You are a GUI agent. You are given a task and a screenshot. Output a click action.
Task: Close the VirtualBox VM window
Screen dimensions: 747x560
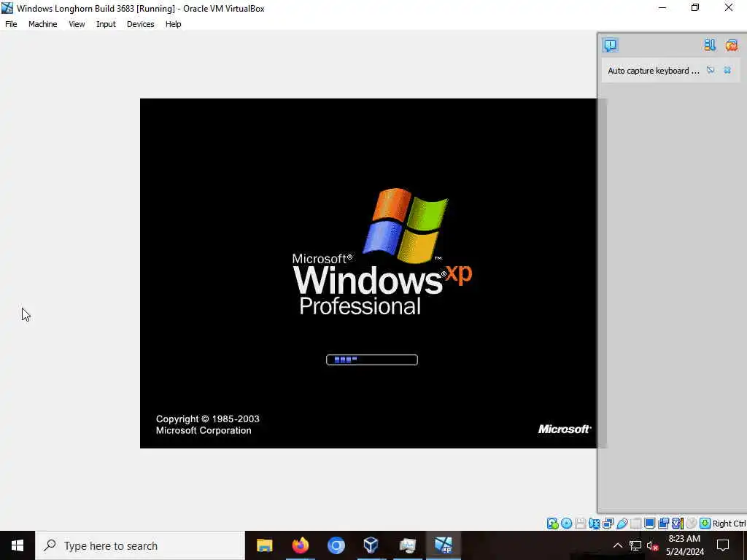[729, 7]
